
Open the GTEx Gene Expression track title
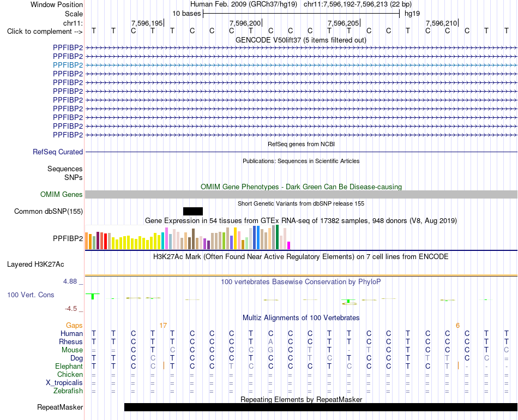tap(301, 220)
